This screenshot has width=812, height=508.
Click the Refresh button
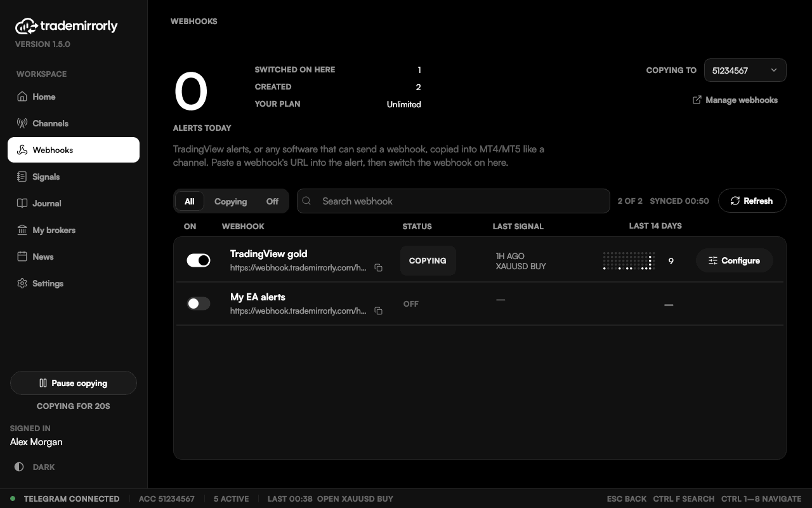[x=752, y=201]
